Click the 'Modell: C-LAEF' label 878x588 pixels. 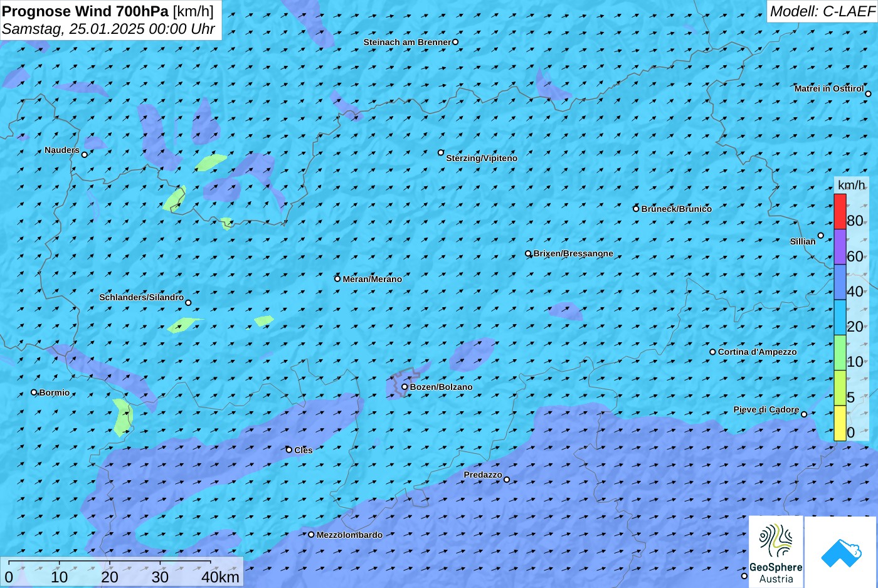[822, 11]
